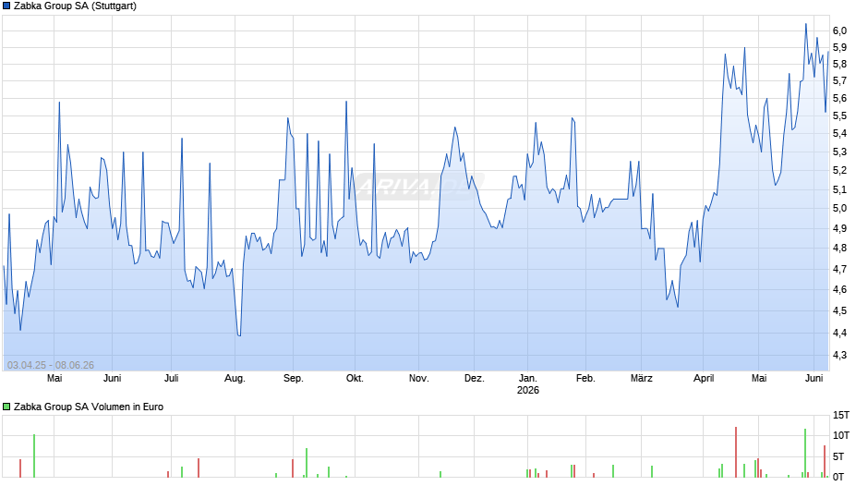The width and height of the screenshot is (868, 486).
Task: Click the 4,3 price axis value
Action: click(x=839, y=355)
